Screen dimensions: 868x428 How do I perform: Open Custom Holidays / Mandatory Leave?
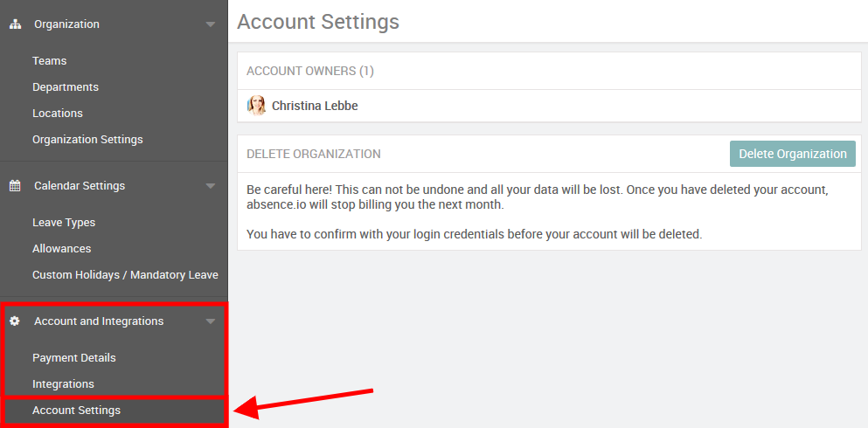point(125,275)
